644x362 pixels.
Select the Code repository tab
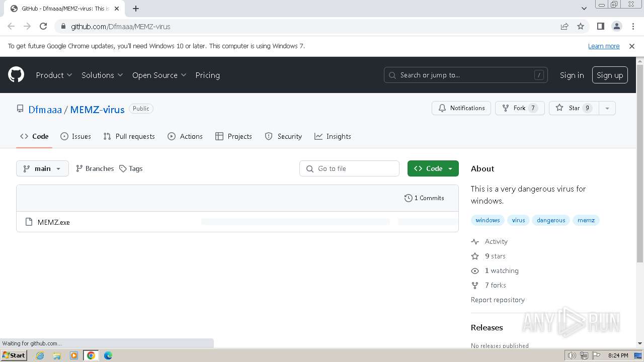pyautogui.click(x=34, y=136)
